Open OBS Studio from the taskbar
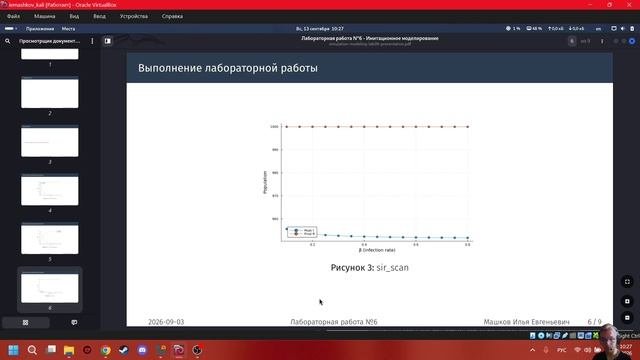 198,350
